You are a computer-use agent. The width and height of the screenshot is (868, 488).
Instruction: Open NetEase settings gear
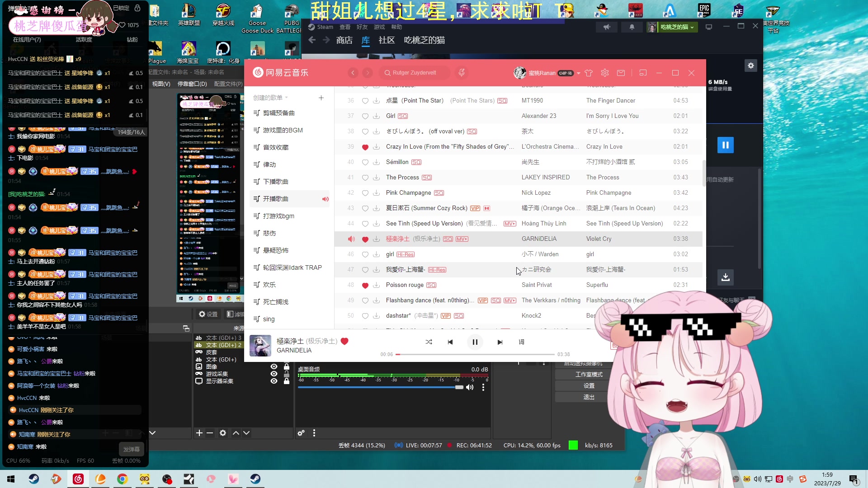605,73
